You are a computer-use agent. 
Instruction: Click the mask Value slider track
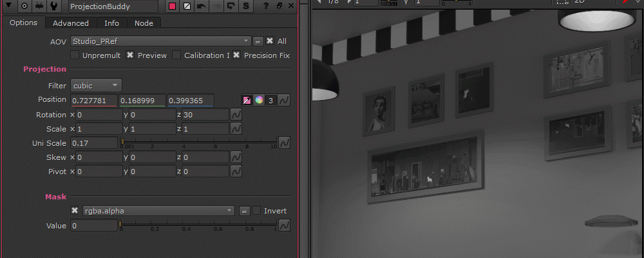click(x=199, y=224)
